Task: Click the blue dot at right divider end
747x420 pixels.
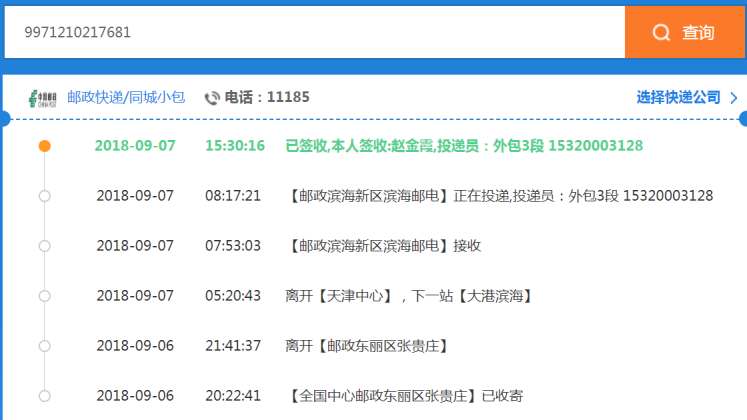Action: 743,119
